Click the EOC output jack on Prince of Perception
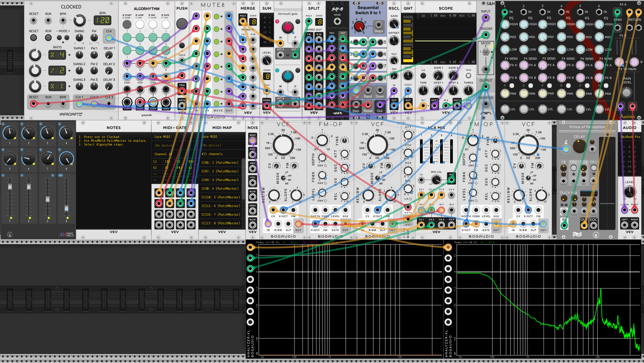The height and width of the screenshot is (363, 644). pyautogui.click(x=593, y=226)
